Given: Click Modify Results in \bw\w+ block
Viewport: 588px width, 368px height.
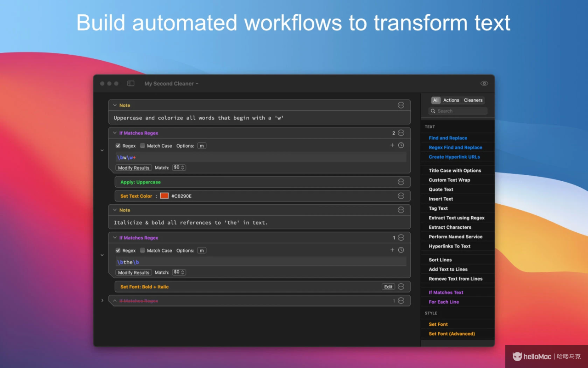Looking at the screenshot, I should pyautogui.click(x=134, y=168).
